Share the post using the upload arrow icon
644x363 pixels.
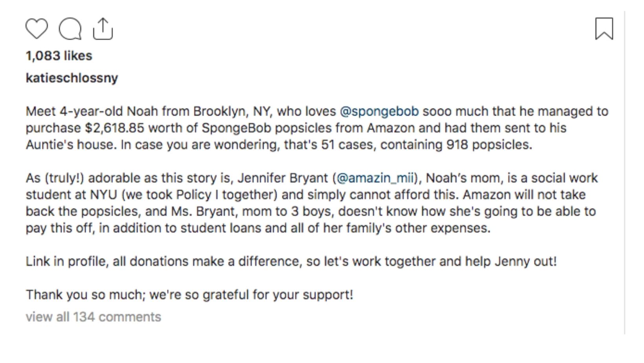click(103, 29)
